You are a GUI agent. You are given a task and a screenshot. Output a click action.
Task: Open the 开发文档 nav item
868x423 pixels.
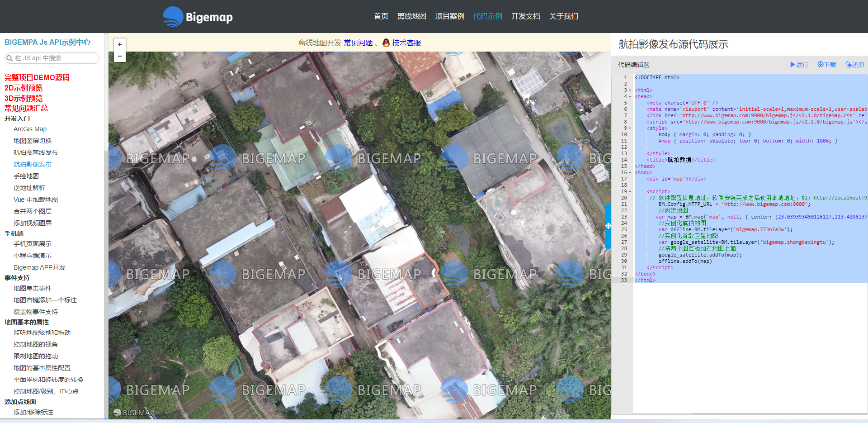point(525,16)
